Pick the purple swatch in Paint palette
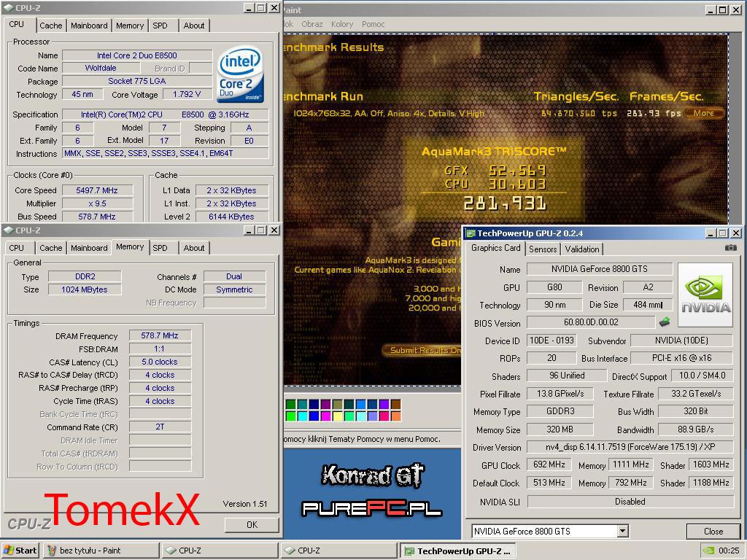The height and width of the screenshot is (560, 747). [326, 405]
